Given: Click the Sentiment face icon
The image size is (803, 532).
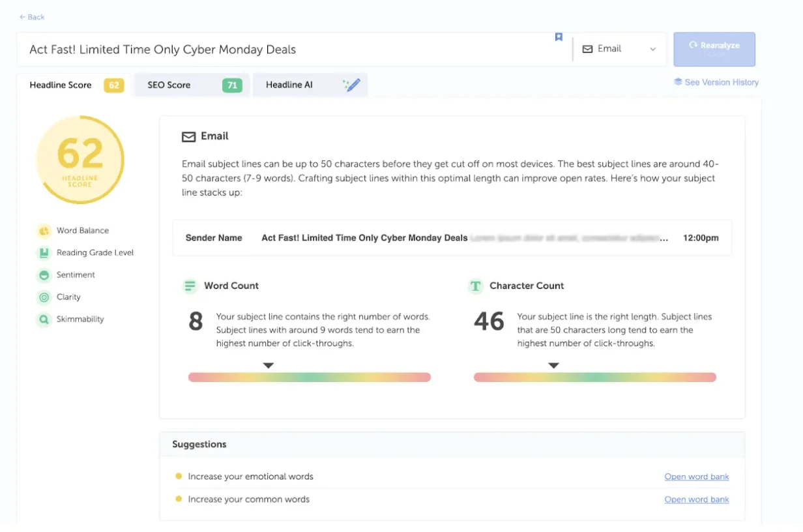Looking at the screenshot, I should [44, 275].
